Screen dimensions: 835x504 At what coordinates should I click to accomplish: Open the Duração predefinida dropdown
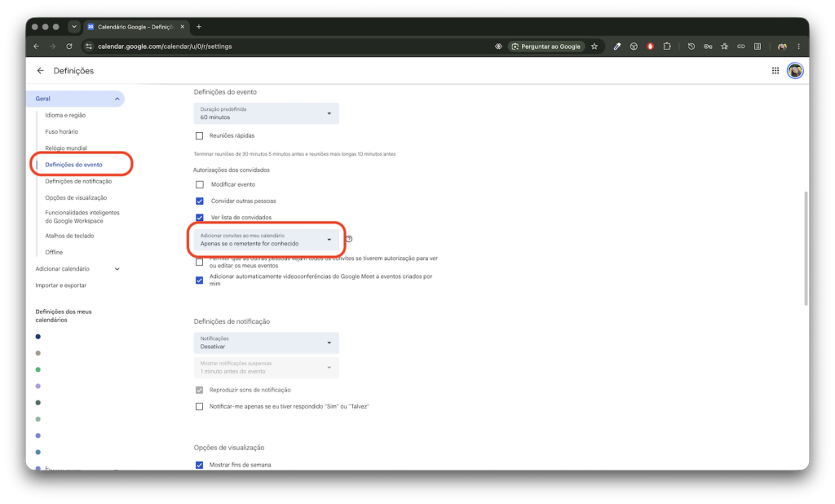(x=267, y=113)
